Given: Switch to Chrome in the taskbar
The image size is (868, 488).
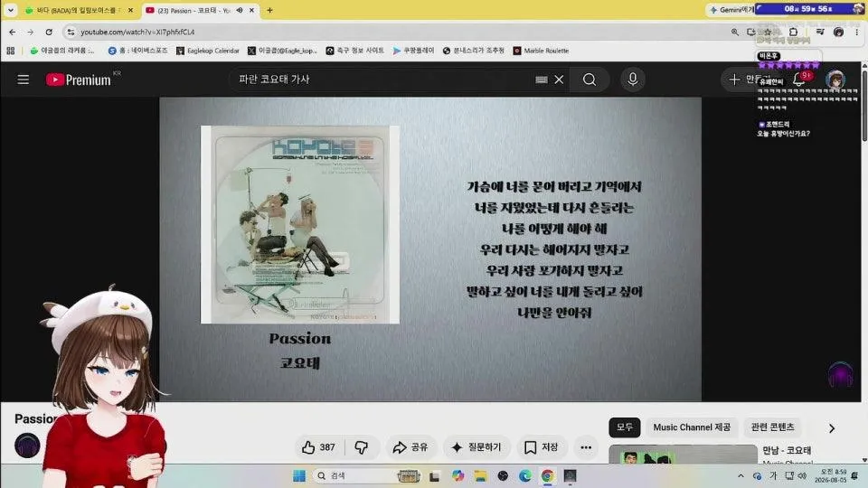Looking at the screenshot, I should click(548, 476).
